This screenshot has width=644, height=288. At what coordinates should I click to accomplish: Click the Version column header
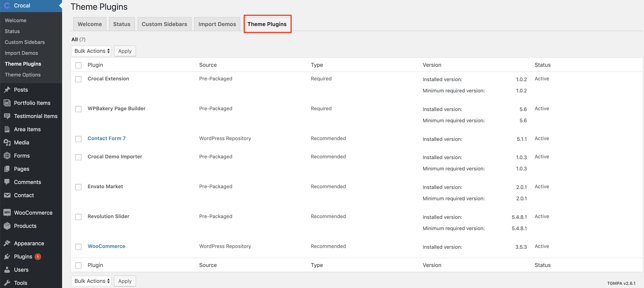(x=432, y=65)
